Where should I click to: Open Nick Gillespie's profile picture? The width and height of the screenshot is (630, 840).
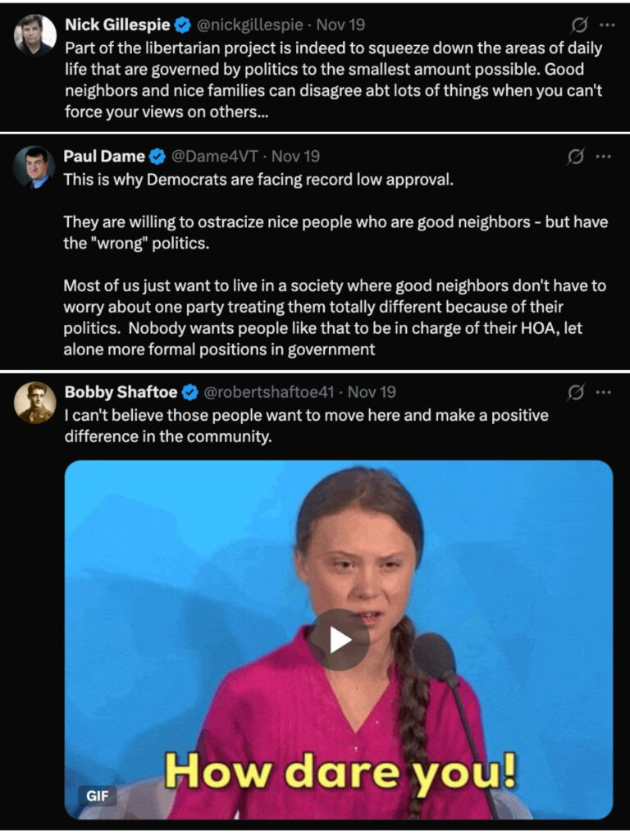[x=35, y=34]
